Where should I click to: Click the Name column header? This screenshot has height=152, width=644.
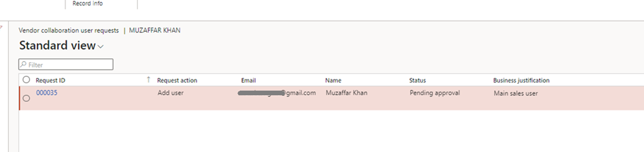333,80
